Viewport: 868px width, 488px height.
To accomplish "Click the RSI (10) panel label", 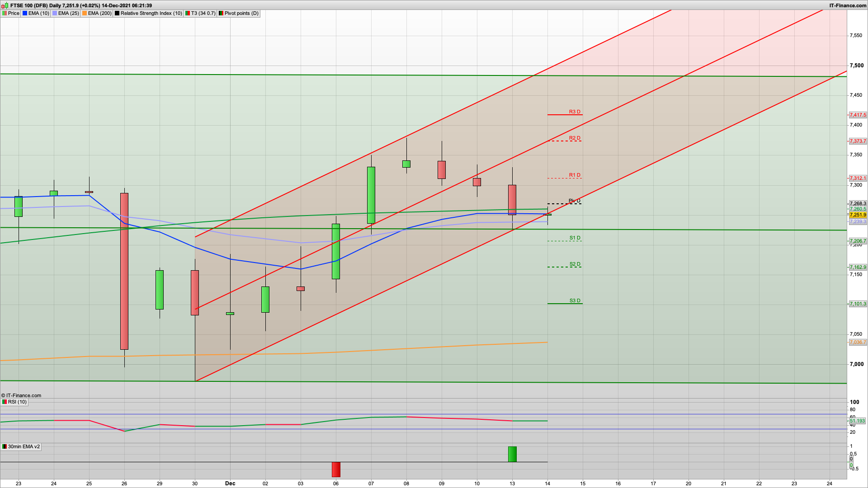I will (14, 402).
